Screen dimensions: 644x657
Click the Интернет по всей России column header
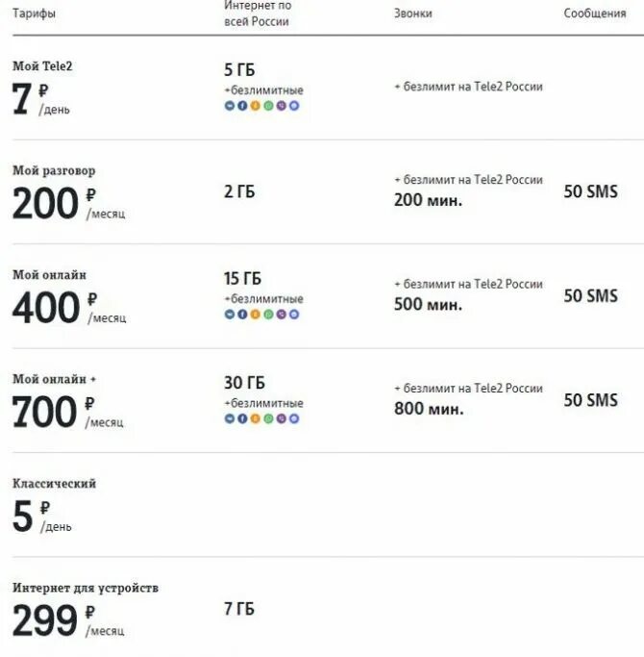pos(257,13)
